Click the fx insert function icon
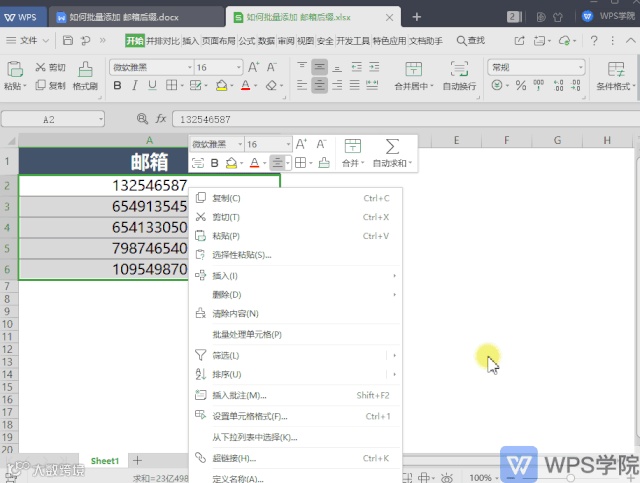 pyautogui.click(x=161, y=119)
